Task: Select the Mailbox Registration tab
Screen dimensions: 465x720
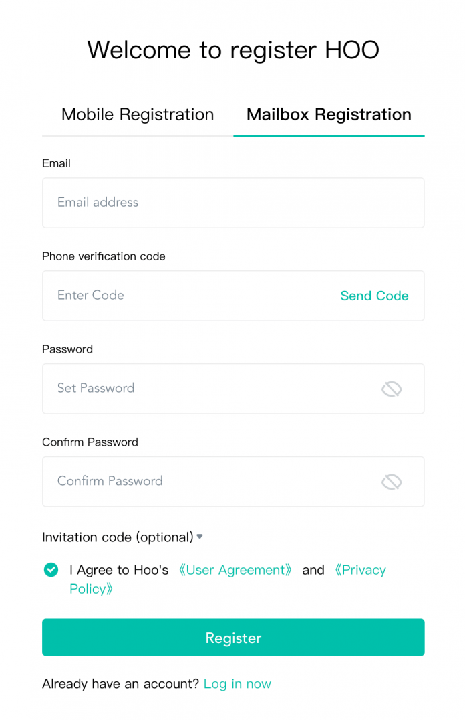Action: pyautogui.click(x=329, y=114)
